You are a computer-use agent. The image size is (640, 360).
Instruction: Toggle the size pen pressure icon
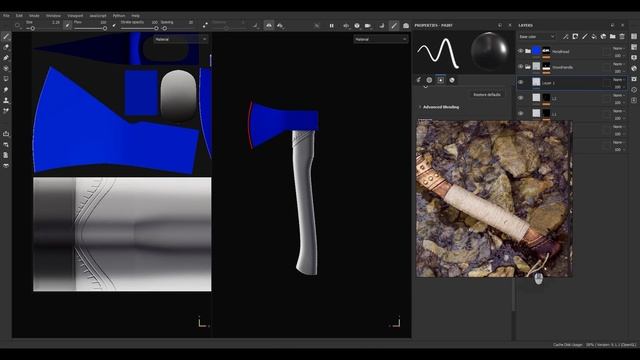[68, 25]
